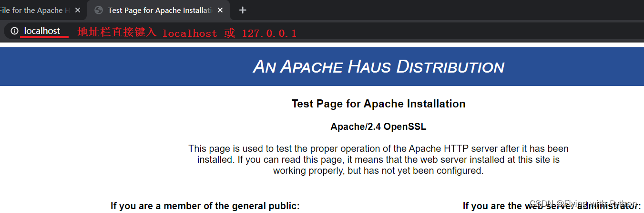Click paragraph starting 'This page is used to test'

coord(378,160)
